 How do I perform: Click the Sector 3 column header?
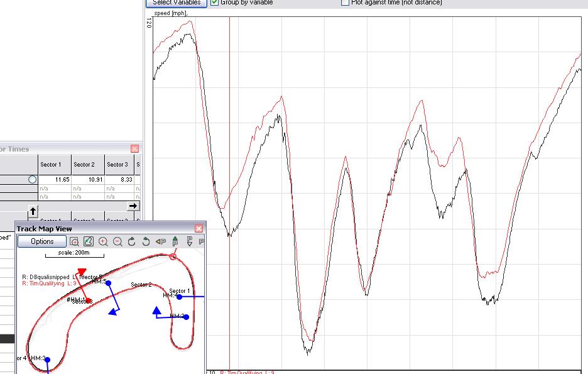[x=117, y=165]
